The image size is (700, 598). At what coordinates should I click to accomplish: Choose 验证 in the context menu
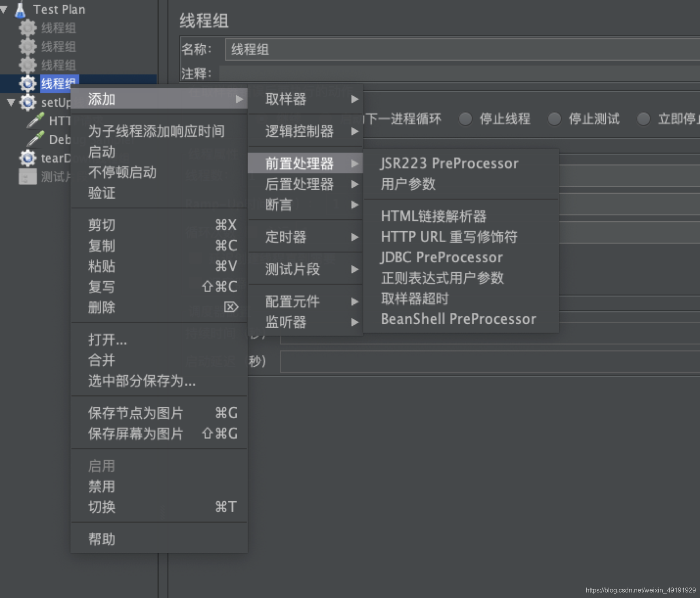click(159, 193)
